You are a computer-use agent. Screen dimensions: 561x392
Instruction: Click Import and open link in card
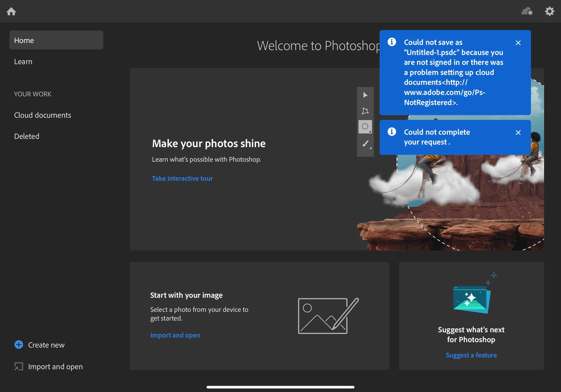pyautogui.click(x=175, y=335)
